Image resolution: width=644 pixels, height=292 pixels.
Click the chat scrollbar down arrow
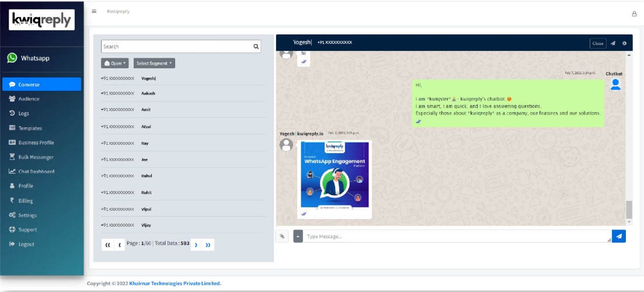tap(629, 222)
